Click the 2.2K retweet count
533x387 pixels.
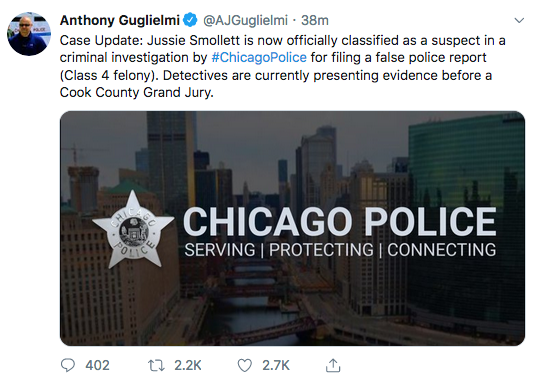click(188, 366)
